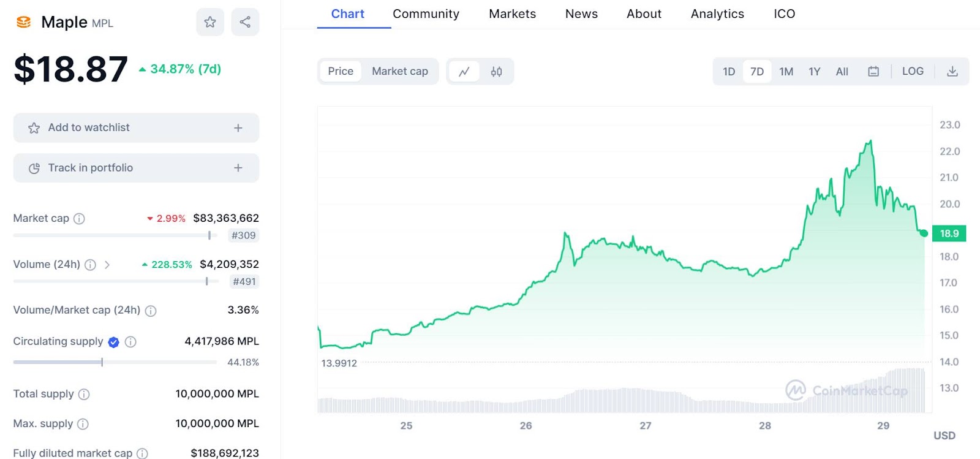
Task: Click the $18.87 price value
Action: pos(71,69)
